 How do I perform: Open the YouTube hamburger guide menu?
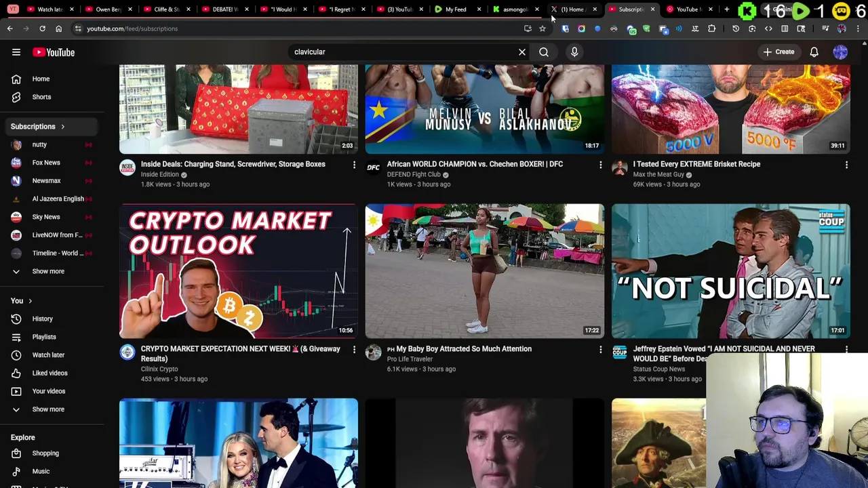point(16,52)
